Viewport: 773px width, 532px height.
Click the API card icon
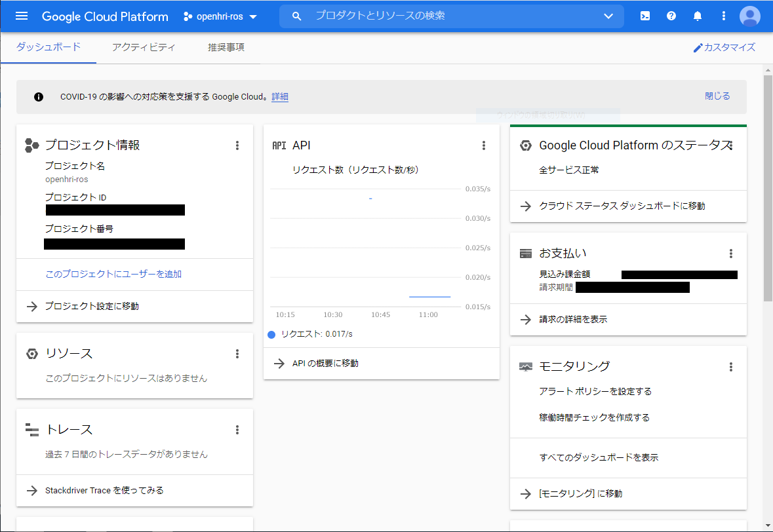[x=279, y=145]
